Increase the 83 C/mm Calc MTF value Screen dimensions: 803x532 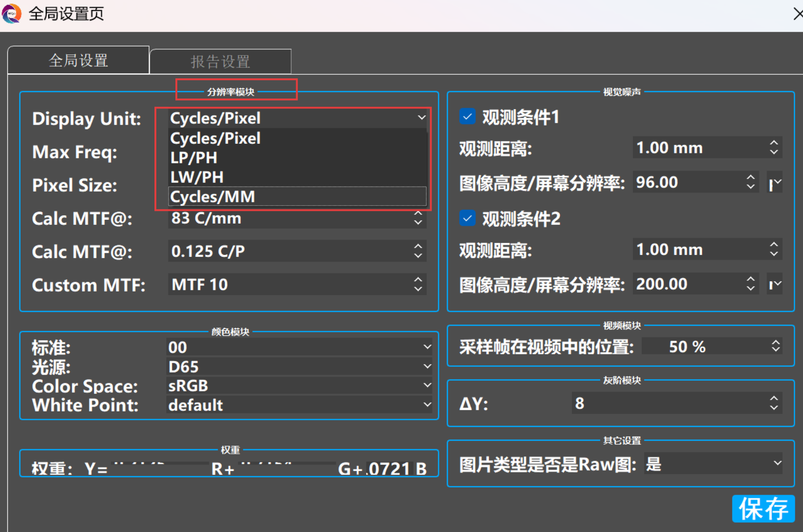(418, 214)
